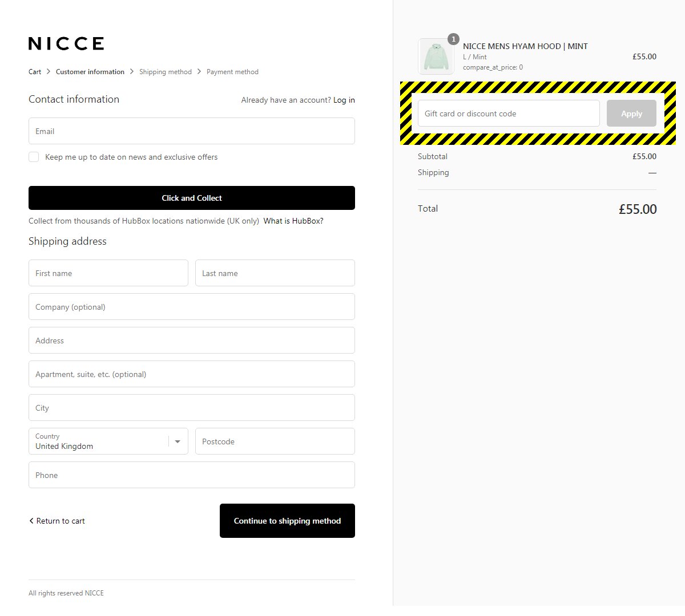Click the Phone field
This screenshot has width=685, height=616.
(192, 475)
